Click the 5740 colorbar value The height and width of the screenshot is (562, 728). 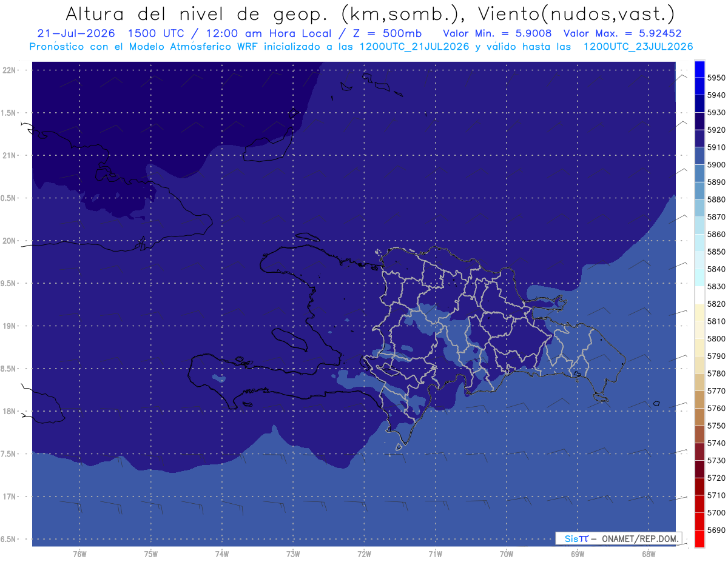coord(716,443)
